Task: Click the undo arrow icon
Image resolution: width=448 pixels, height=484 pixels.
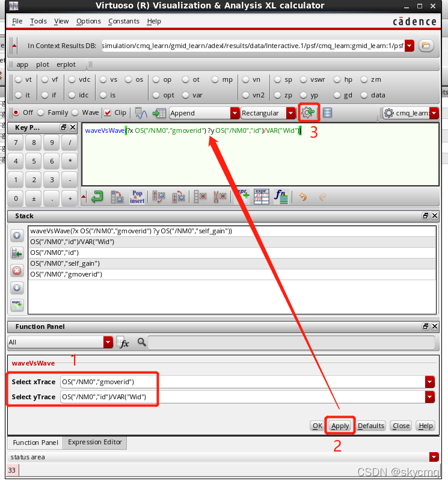Action: (x=303, y=197)
